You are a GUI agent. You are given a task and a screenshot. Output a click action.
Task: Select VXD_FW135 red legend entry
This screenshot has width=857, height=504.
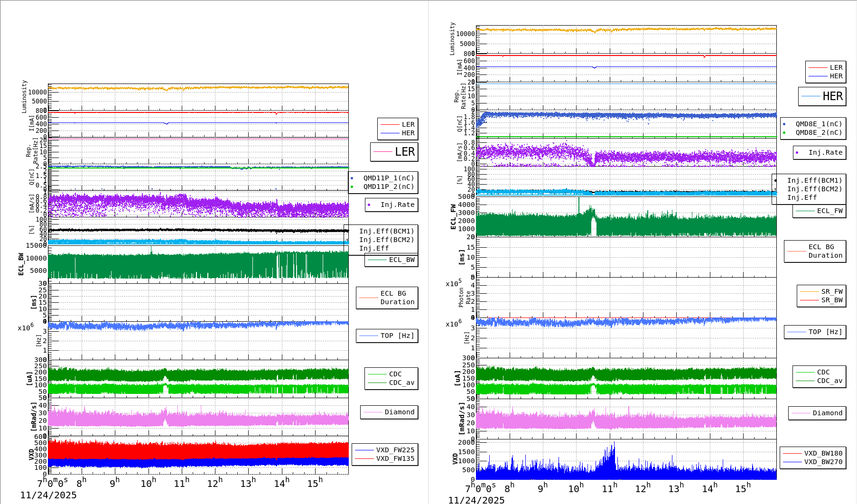(395, 459)
